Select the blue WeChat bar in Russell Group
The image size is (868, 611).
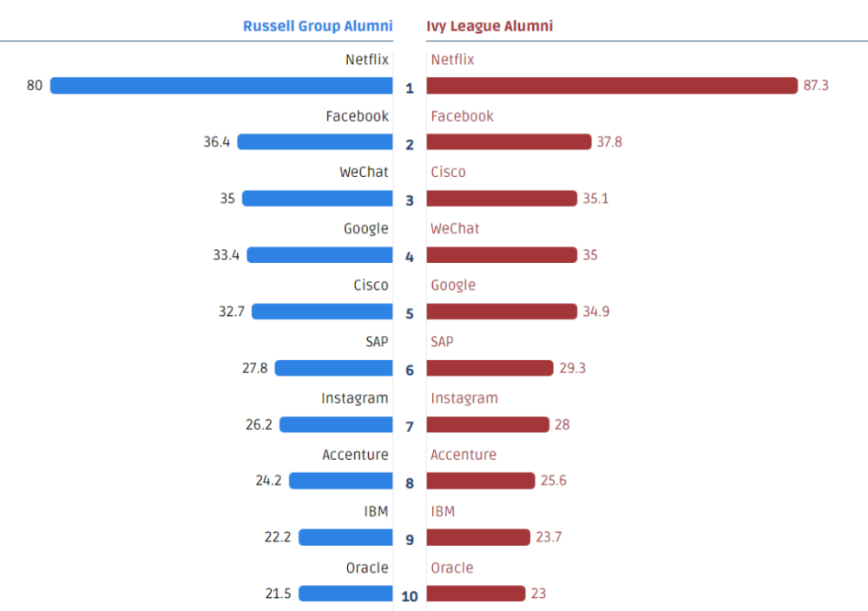point(318,199)
